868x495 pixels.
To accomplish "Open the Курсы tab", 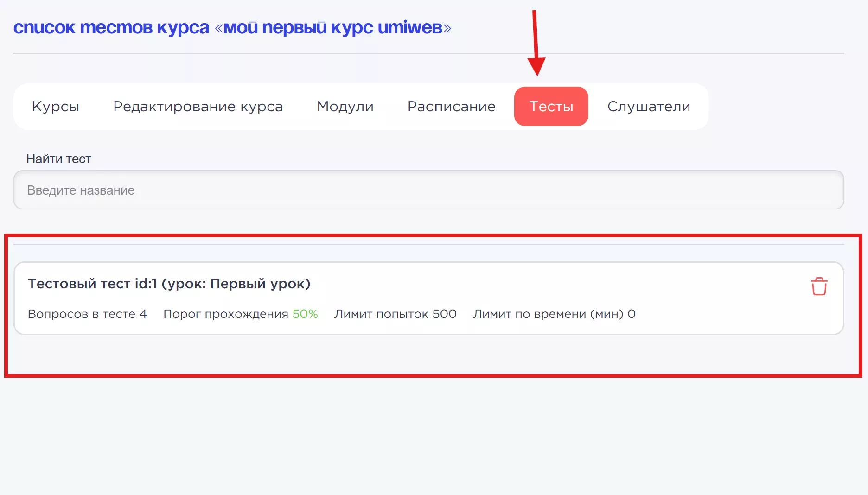I will point(56,107).
